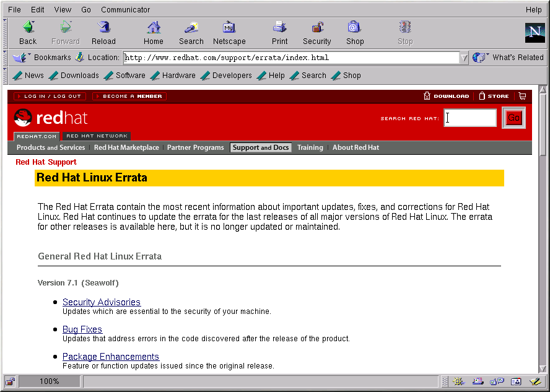Follow the Security Advisories link

click(x=102, y=302)
